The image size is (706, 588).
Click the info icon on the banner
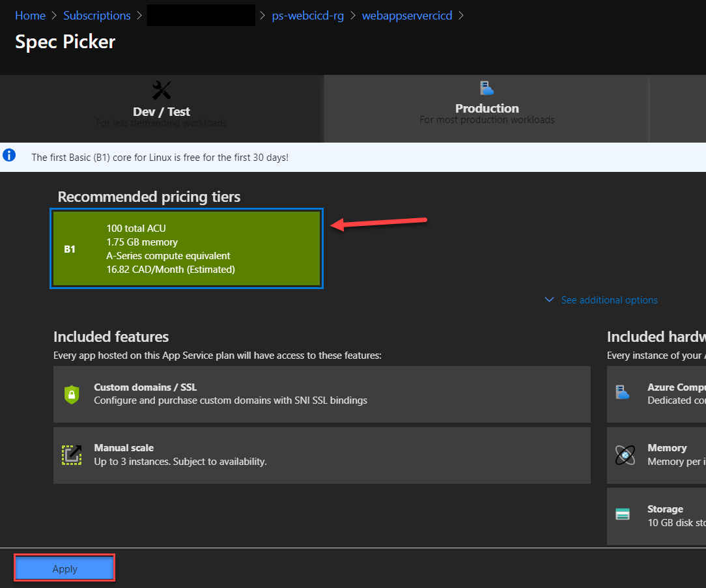pyautogui.click(x=8, y=156)
